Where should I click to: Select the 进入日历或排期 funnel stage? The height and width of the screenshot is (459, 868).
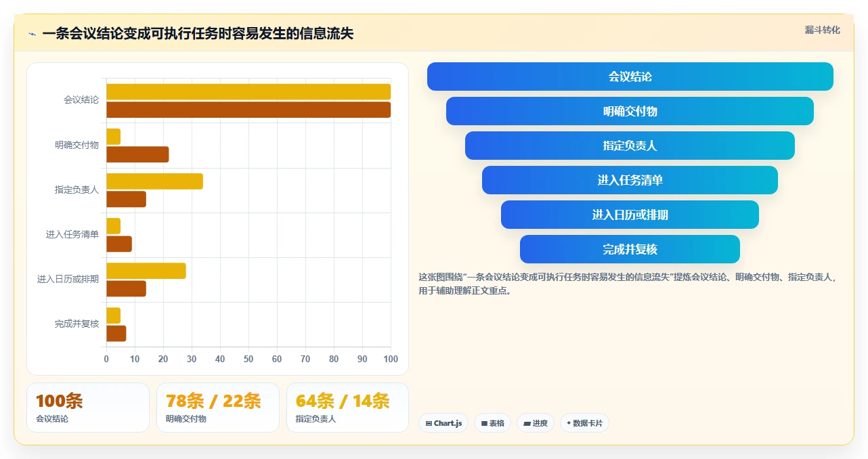click(x=630, y=215)
